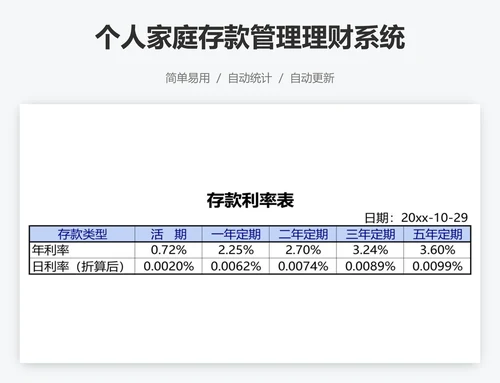Select the cell with 0.0089%
Screen dimensions: 500x383
[x=370, y=266]
